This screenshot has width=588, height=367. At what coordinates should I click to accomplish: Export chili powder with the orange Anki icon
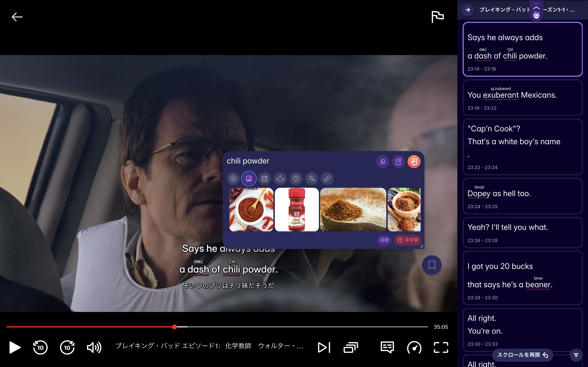414,161
